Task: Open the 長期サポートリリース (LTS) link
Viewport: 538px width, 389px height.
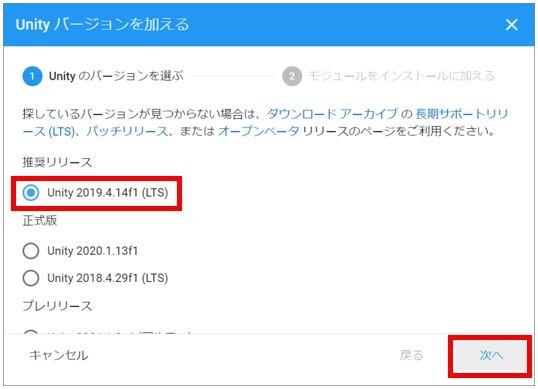Action: [x=461, y=114]
